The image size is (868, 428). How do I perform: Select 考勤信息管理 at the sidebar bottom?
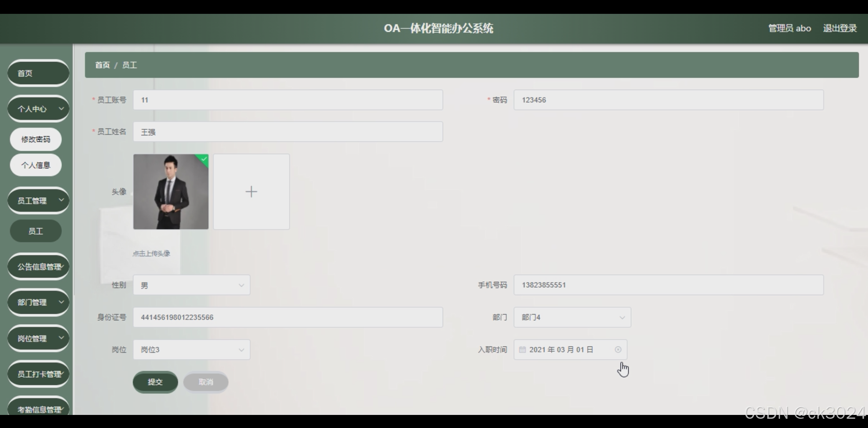[38, 409]
